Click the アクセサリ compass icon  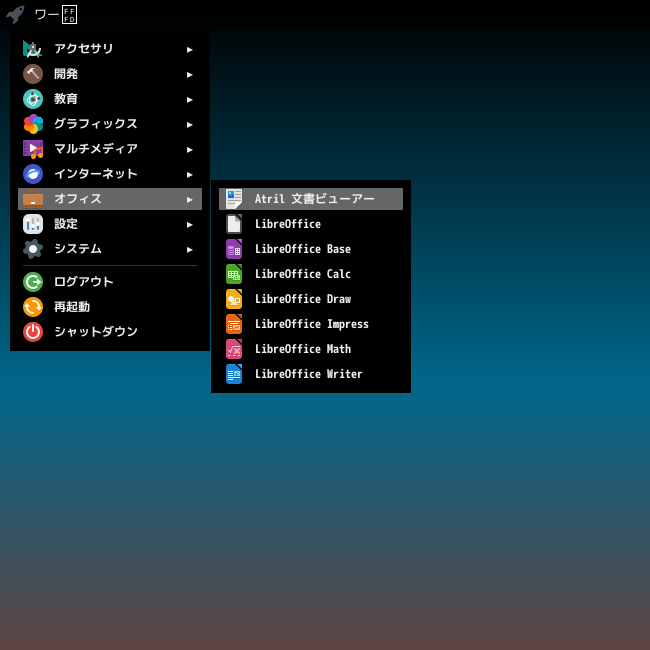pyautogui.click(x=33, y=49)
